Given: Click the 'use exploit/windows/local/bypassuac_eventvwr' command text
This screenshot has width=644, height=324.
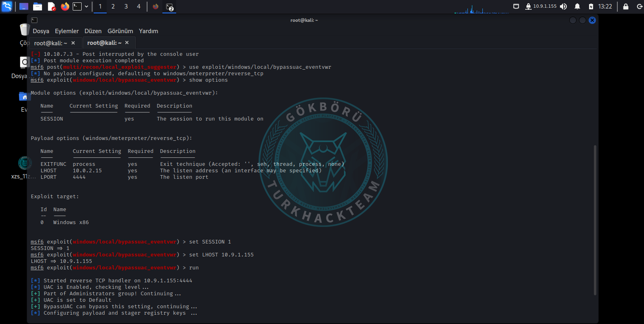Looking at the screenshot, I should click(260, 67).
